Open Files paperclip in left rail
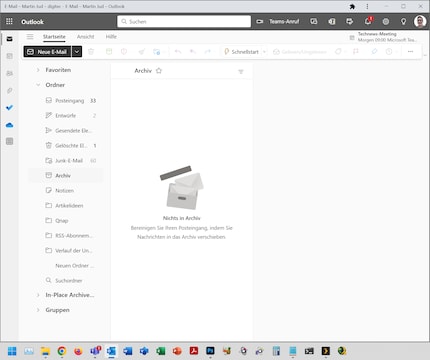The height and width of the screenshot is (360, 430). pos(9,90)
